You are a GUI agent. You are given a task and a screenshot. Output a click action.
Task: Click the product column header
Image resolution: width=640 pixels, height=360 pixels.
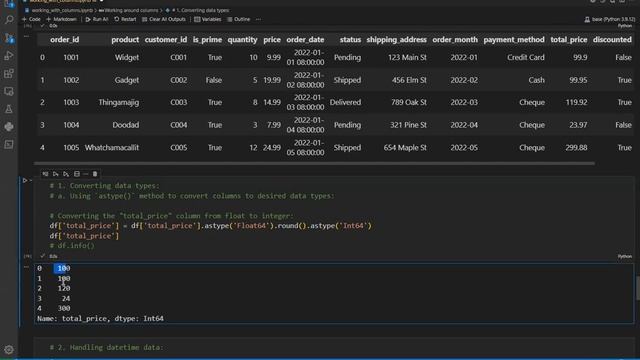(x=125, y=40)
